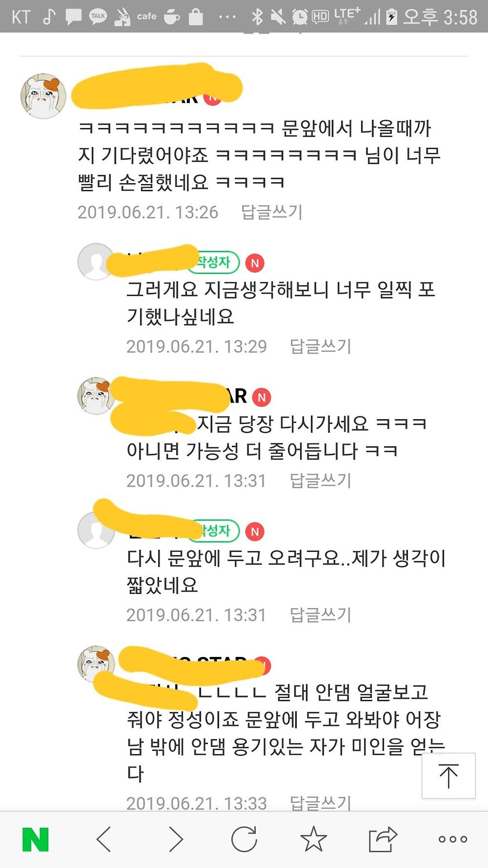Bookmark the page with the star icon
488x868 pixels.
313,839
